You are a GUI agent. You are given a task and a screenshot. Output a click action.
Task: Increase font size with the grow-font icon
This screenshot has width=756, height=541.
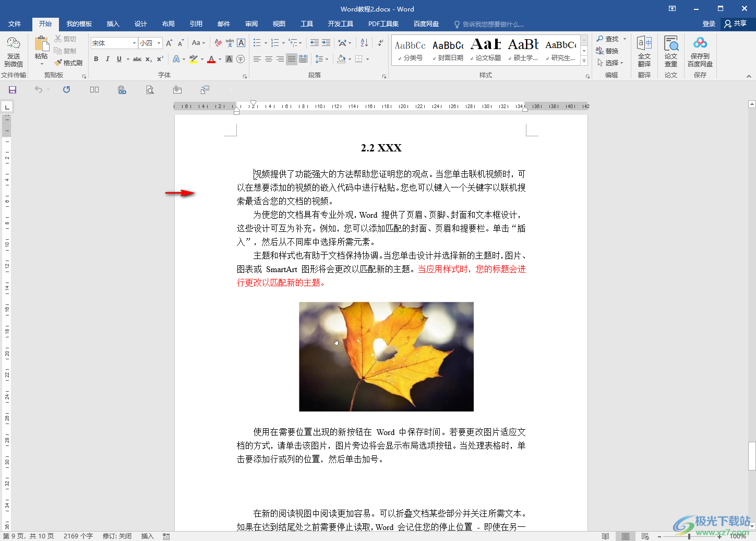[169, 43]
